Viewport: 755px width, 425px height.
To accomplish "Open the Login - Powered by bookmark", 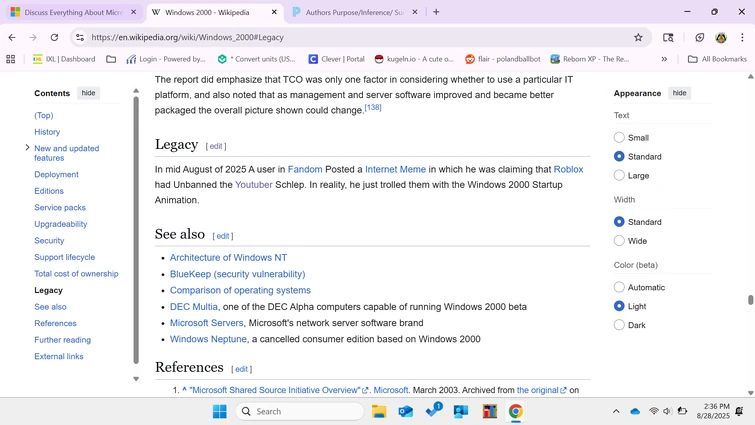I will click(x=166, y=59).
